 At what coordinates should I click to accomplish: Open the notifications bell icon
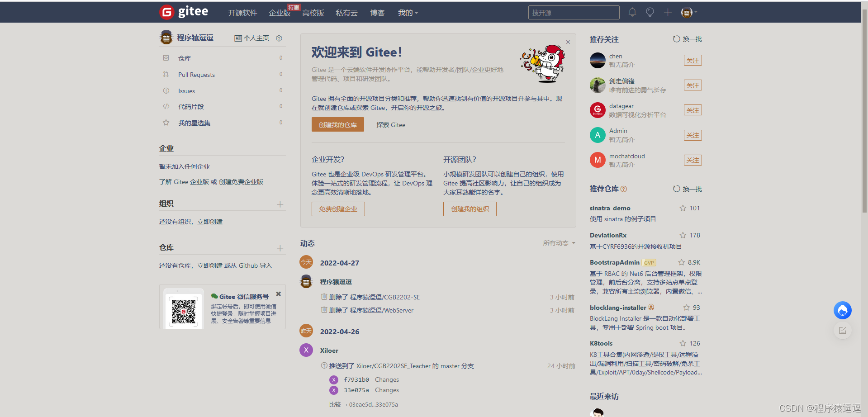coord(632,12)
